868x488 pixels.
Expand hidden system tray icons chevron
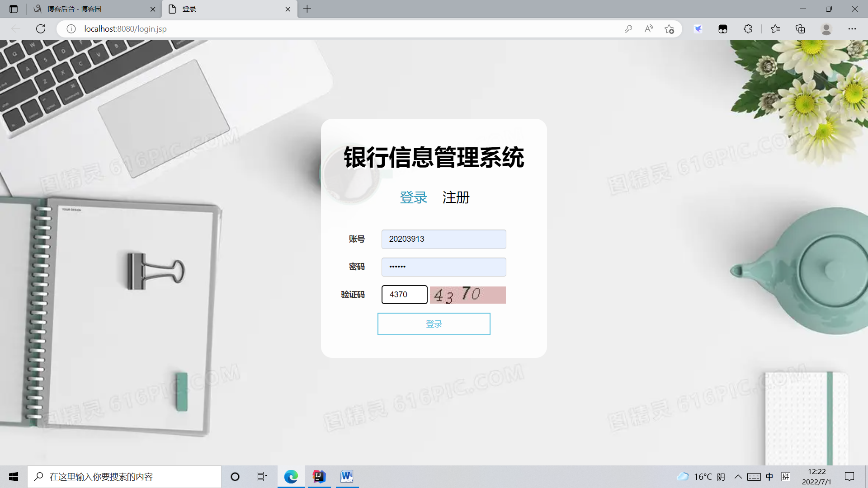tap(738, 477)
